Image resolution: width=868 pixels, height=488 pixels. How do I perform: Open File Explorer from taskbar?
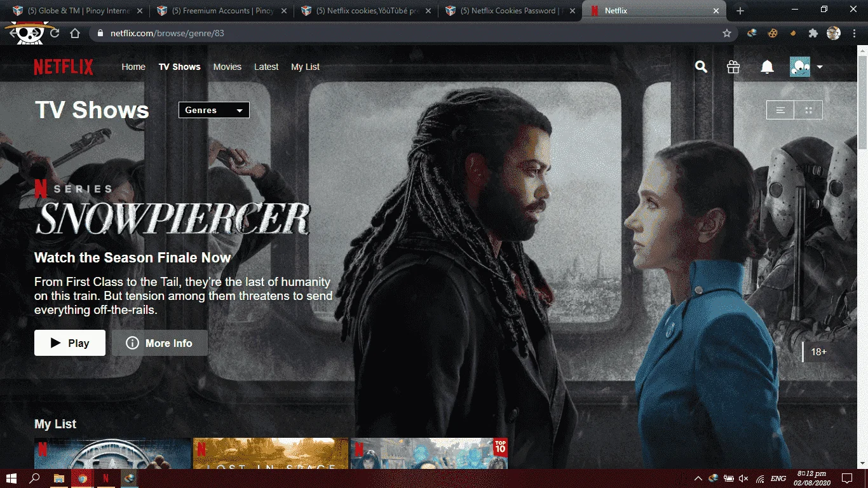tap(58, 478)
